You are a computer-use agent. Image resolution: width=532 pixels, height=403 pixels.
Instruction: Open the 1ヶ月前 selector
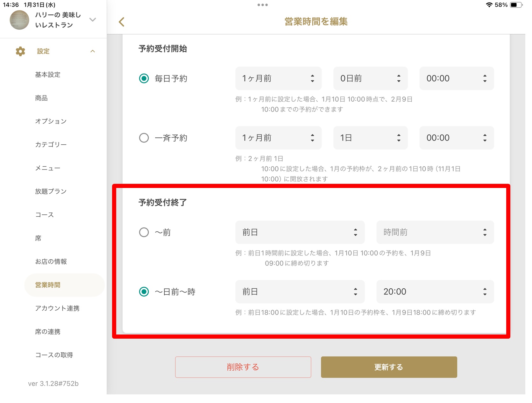[x=278, y=78]
